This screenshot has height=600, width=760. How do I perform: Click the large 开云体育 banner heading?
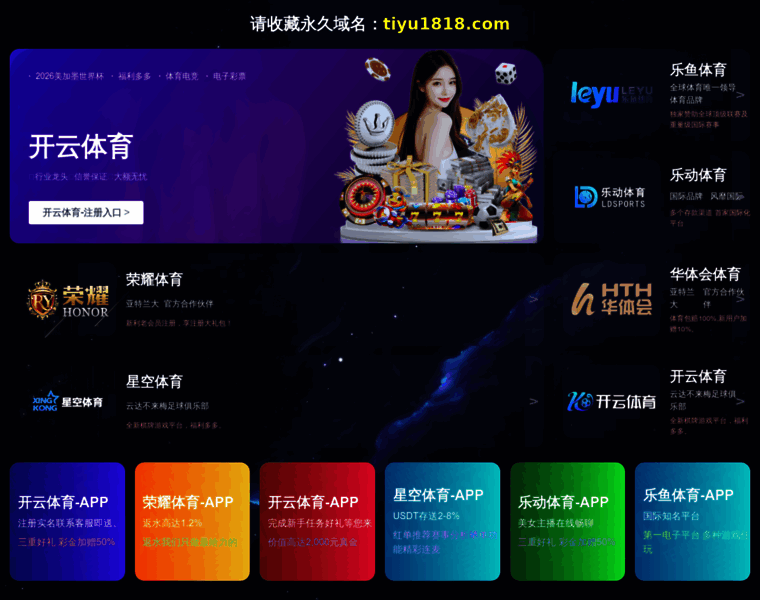point(81,146)
